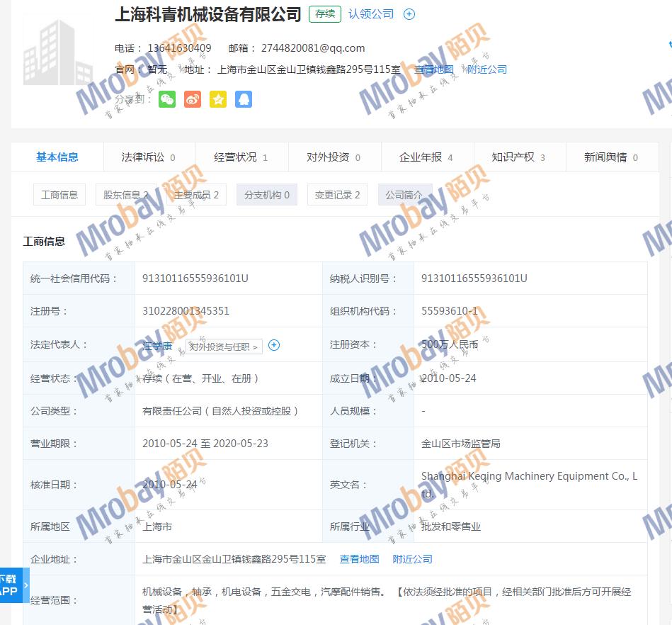The width and height of the screenshot is (672, 625).
Task: Share company via Weibo icon
Action: coord(193,100)
